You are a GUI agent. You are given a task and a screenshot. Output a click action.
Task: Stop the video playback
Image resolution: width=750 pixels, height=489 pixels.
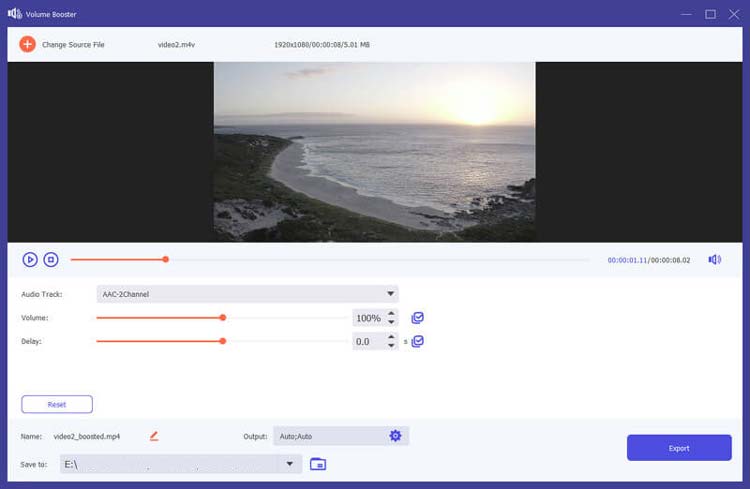51,260
